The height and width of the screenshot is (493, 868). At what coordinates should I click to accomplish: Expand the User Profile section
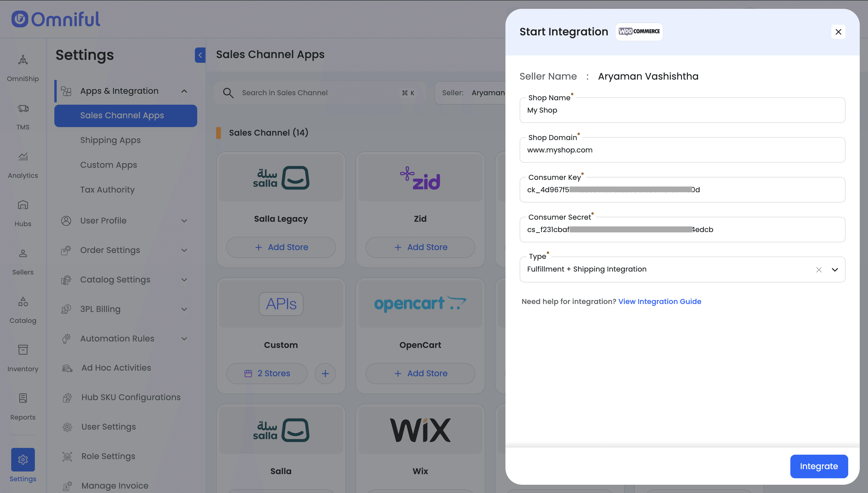(184, 221)
